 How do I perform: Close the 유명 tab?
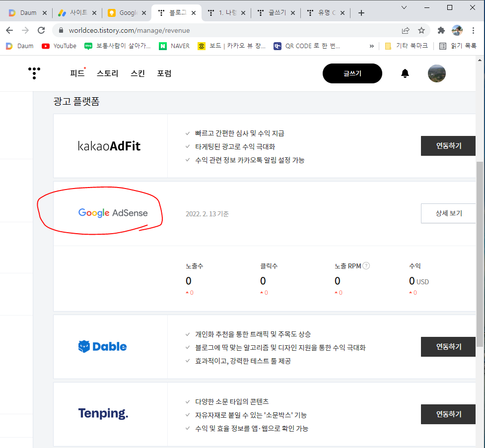point(343,13)
